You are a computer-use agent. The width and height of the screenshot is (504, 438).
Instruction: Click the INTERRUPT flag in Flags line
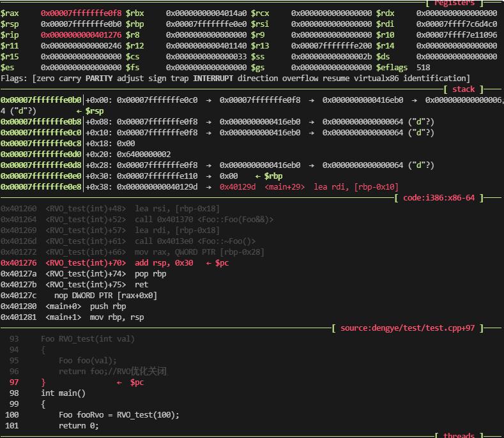point(213,79)
